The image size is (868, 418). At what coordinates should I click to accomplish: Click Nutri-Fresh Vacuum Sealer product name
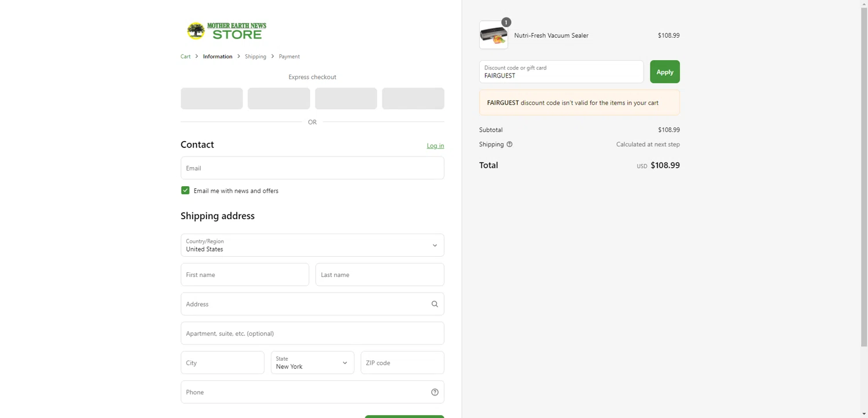pyautogui.click(x=551, y=35)
